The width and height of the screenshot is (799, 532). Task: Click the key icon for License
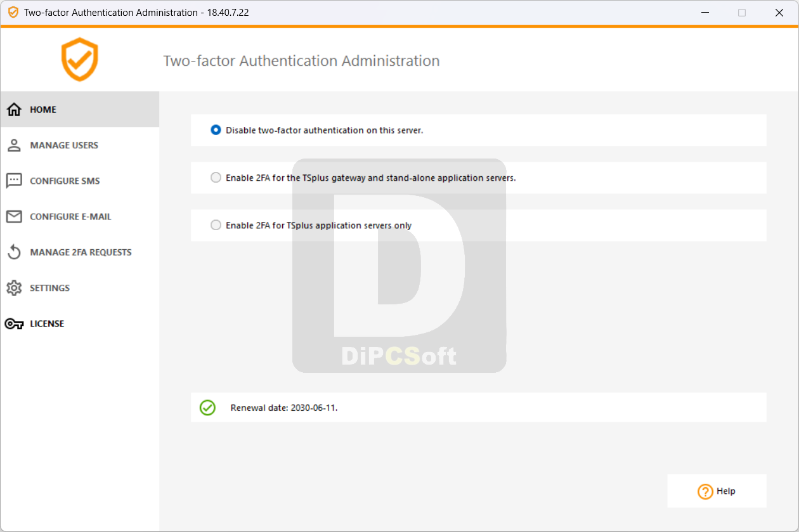tap(14, 324)
